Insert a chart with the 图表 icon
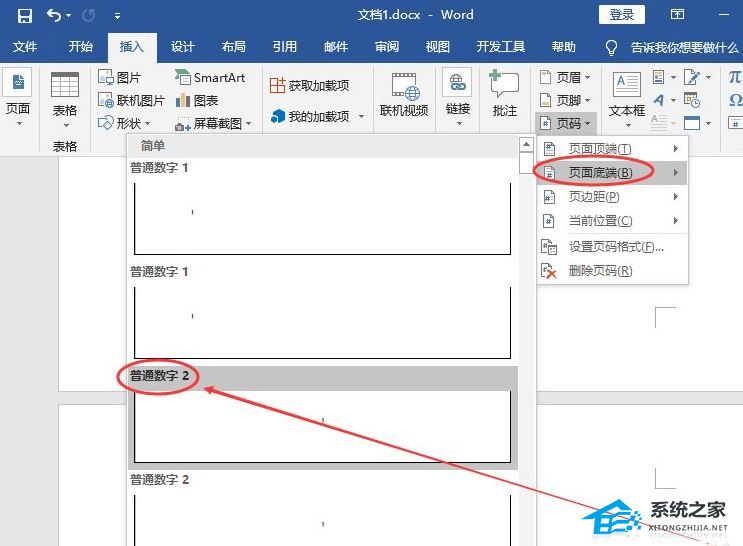This screenshot has width=743, height=546. pyautogui.click(x=183, y=100)
